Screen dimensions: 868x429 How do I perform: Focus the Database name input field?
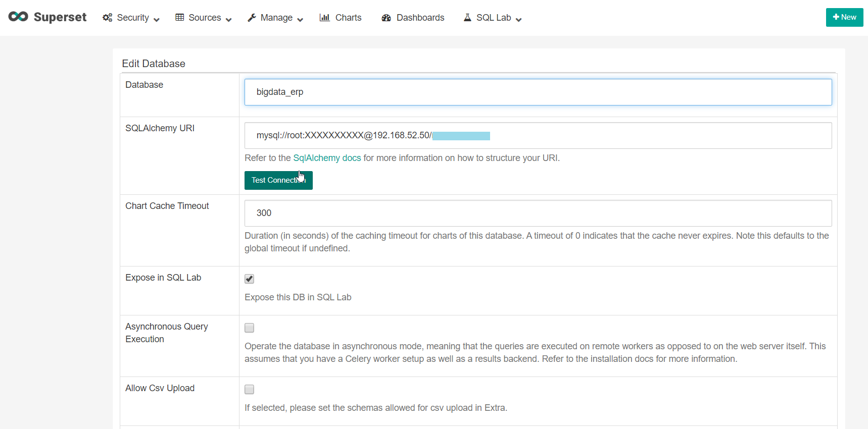(x=538, y=92)
